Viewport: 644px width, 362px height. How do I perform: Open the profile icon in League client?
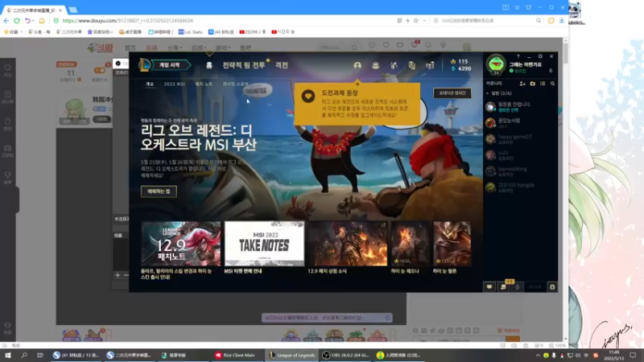tap(357, 65)
